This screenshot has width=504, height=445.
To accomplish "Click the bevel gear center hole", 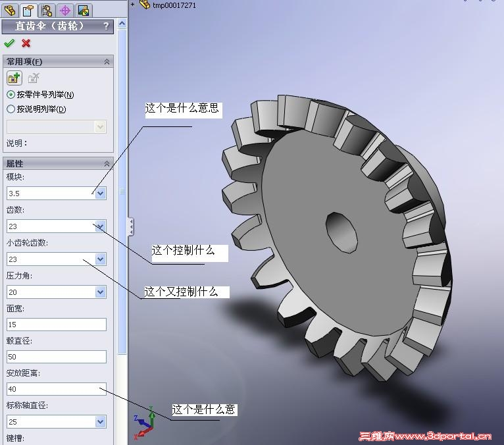I will [x=341, y=232].
